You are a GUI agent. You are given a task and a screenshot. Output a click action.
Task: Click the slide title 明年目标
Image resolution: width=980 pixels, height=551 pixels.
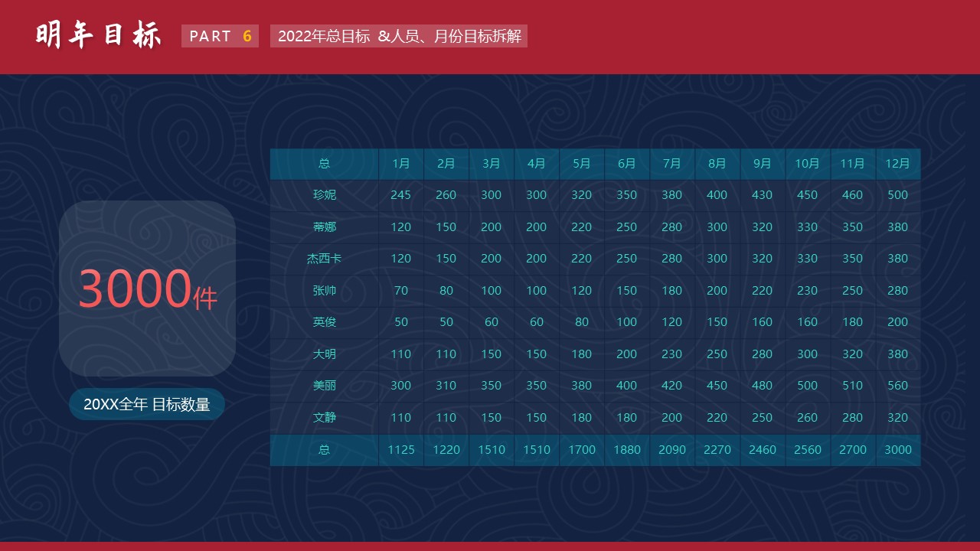pyautogui.click(x=99, y=36)
